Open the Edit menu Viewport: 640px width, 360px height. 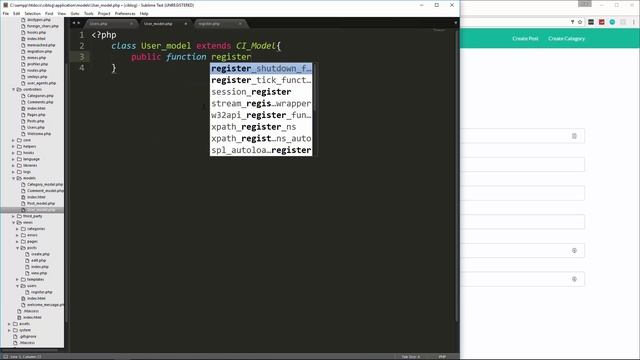point(16,13)
